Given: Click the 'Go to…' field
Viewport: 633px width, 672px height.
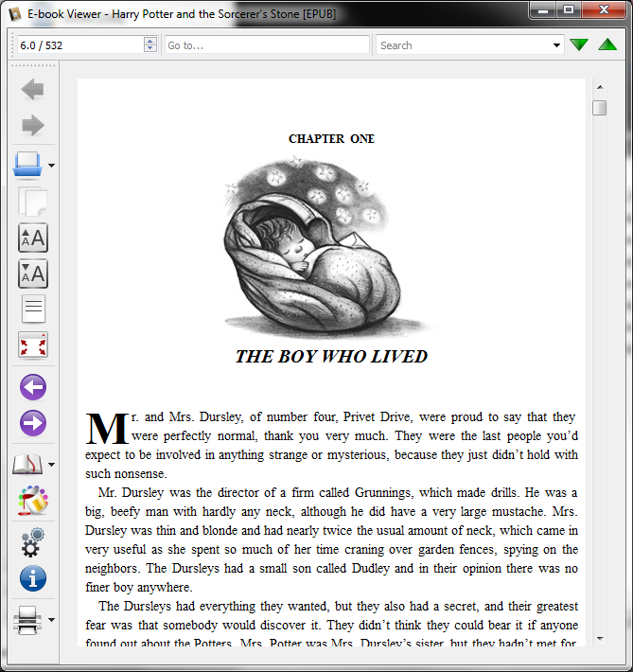Looking at the screenshot, I should 267,45.
